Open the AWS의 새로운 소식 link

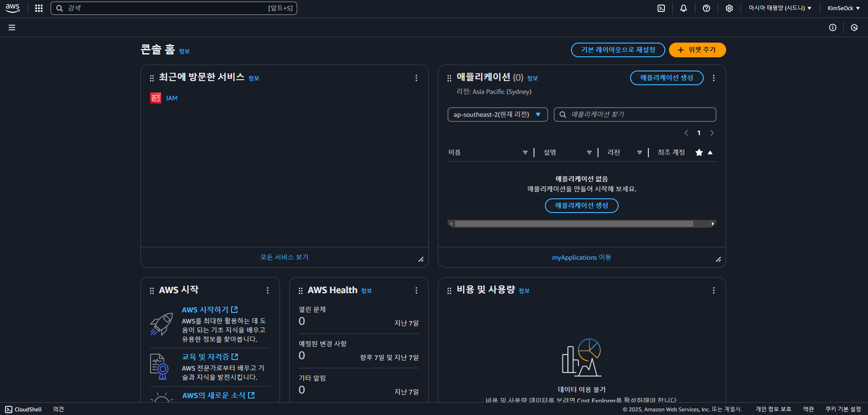[x=218, y=395]
